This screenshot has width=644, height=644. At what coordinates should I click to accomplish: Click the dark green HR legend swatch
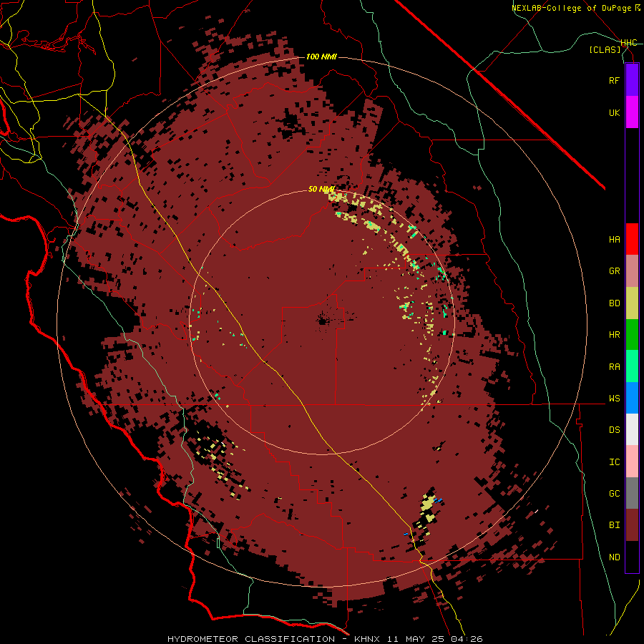coord(632,335)
